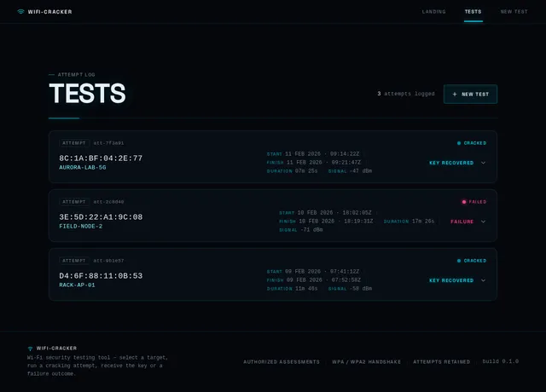Click the New Test button

coord(470,95)
